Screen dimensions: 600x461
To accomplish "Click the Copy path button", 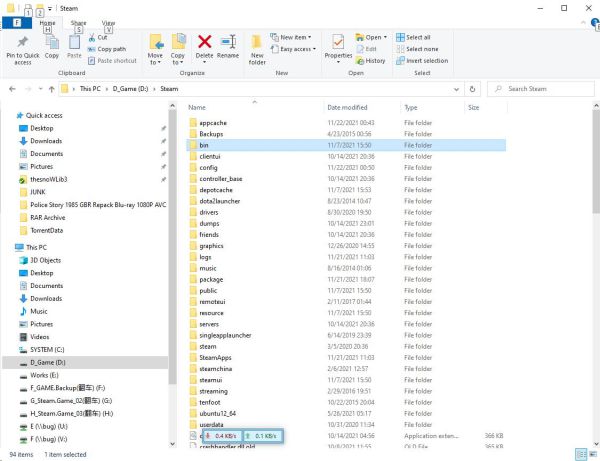I will coord(110,49).
